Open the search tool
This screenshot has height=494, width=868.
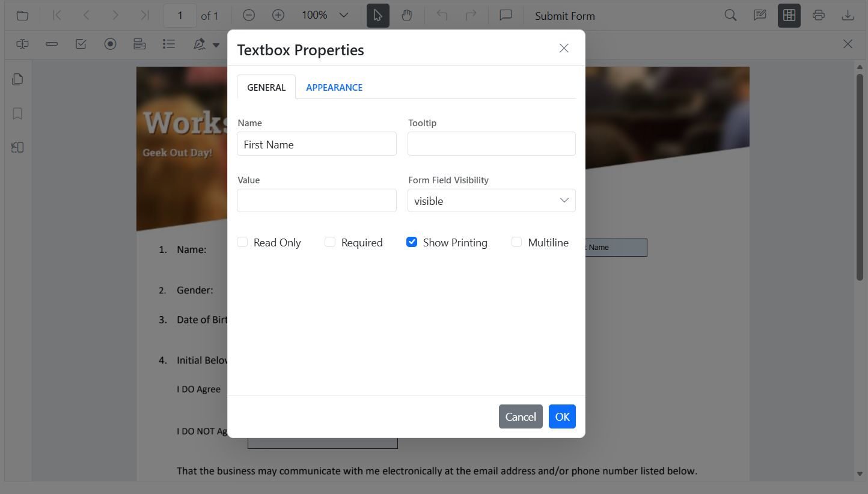(729, 15)
